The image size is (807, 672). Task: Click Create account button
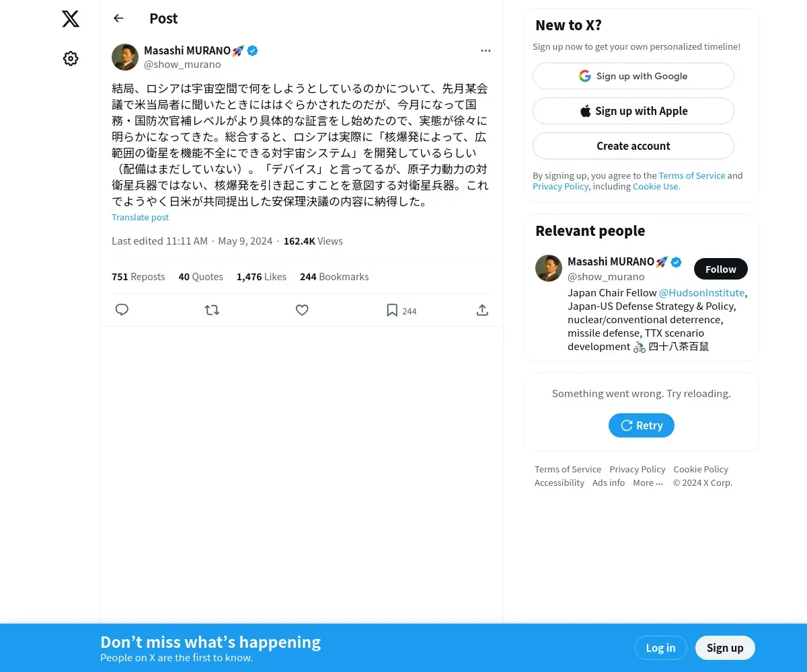point(633,146)
